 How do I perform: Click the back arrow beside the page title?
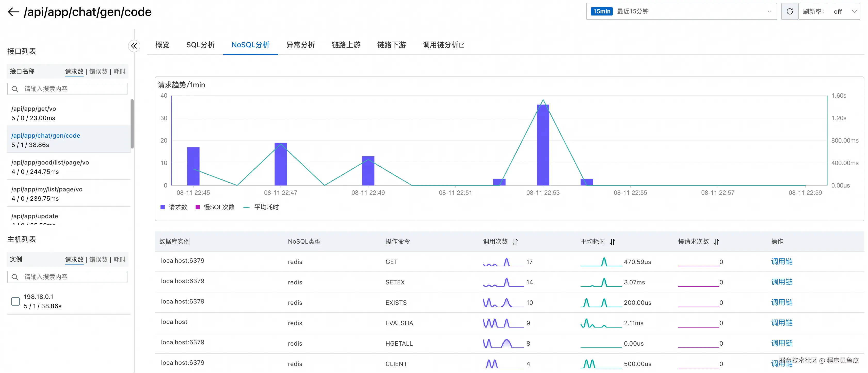(x=13, y=12)
